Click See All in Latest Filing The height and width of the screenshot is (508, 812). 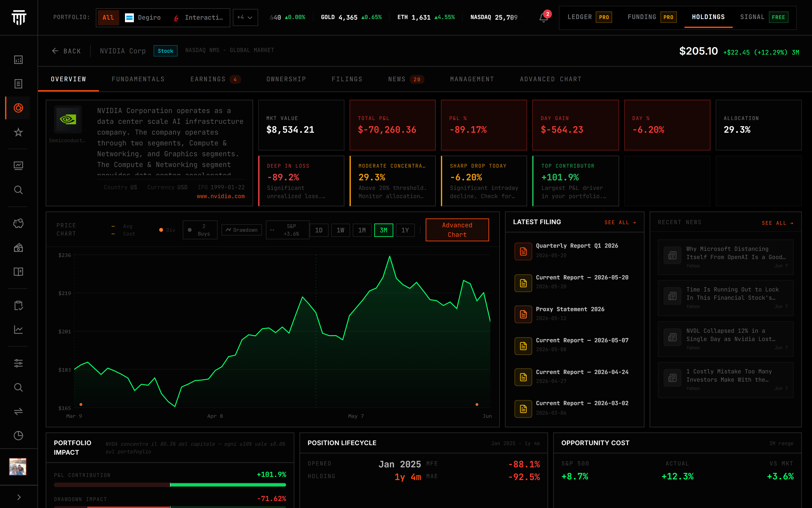coord(620,222)
